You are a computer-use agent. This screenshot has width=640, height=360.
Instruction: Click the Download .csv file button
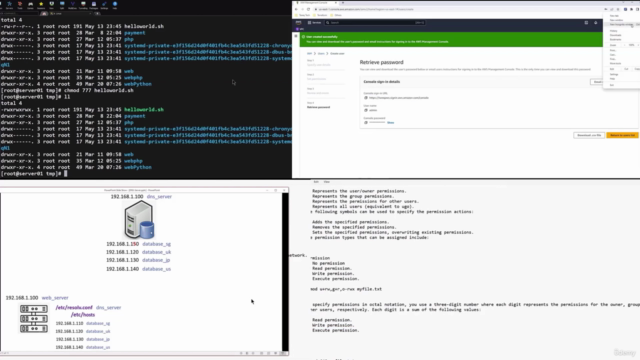[x=589, y=135]
